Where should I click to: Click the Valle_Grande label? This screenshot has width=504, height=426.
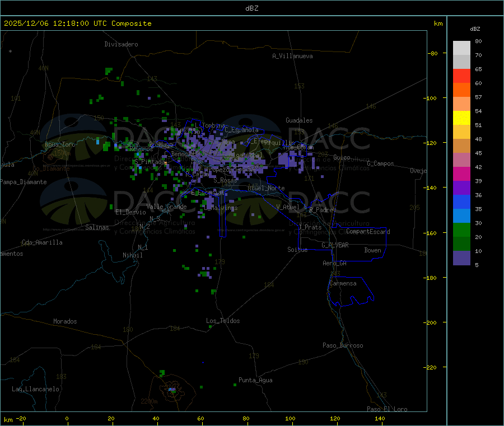(166, 207)
